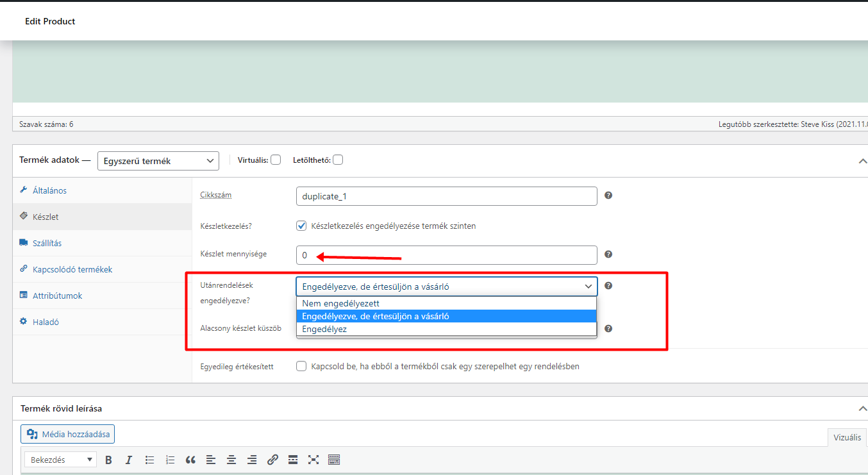Check the Egyedileg értékesített checkbox
Viewport: 868px width, 475px height.
pos(301,367)
